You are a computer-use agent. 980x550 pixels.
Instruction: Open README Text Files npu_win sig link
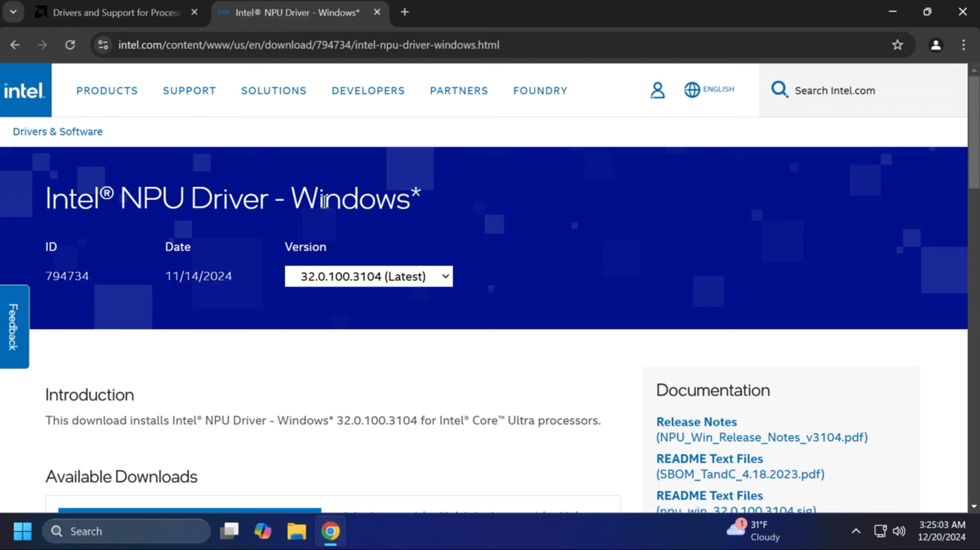(x=736, y=501)
